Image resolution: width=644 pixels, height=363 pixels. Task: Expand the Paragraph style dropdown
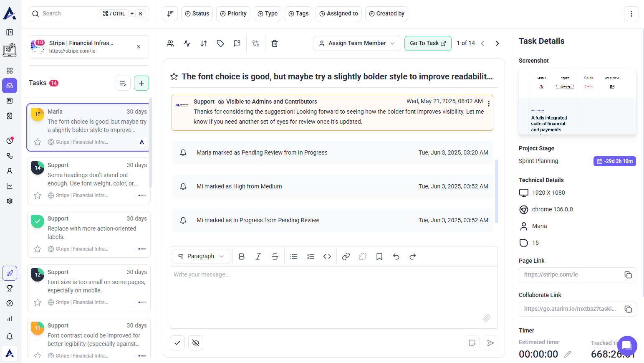coord(201,256)
